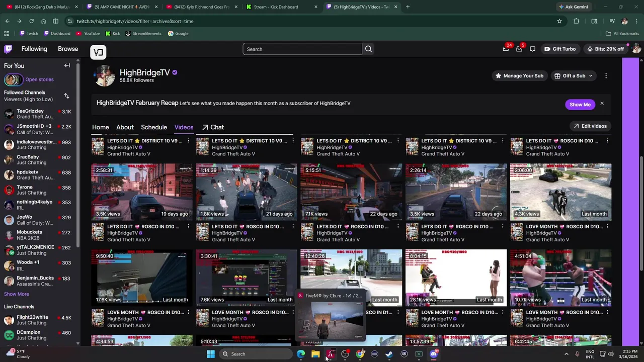
Task: Open options for the 9:50:40 video
Action: [189, 312]
